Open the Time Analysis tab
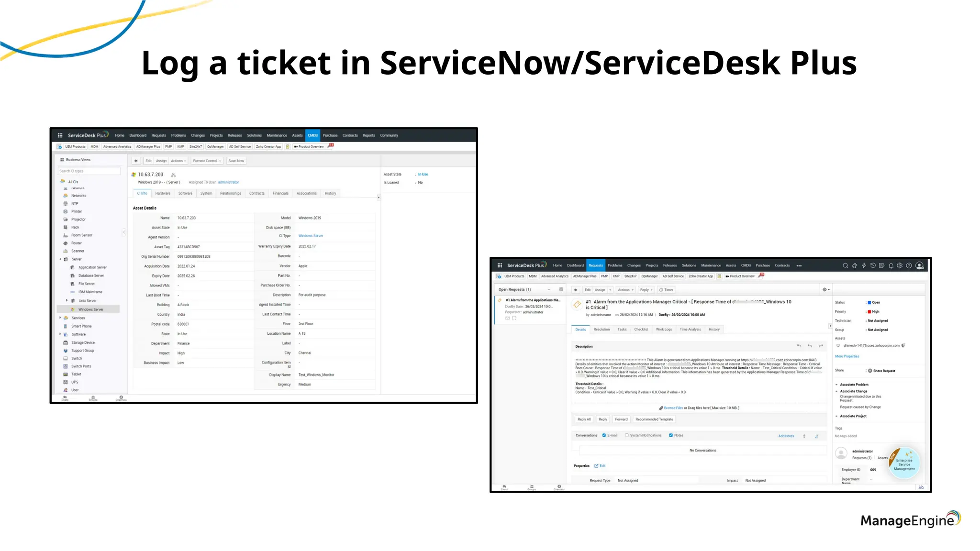Image resolution: width=980 pixels, height=551 pixels. [690, 329]
